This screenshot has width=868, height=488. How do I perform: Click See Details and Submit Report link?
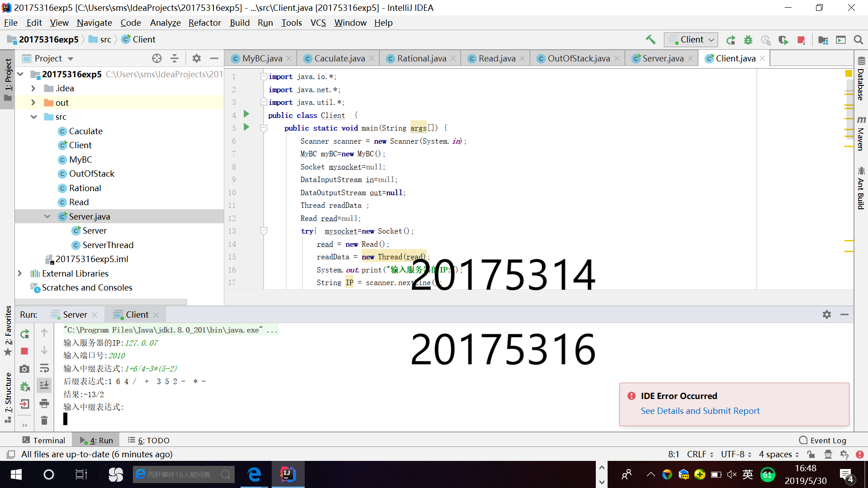tap(700, 411)
